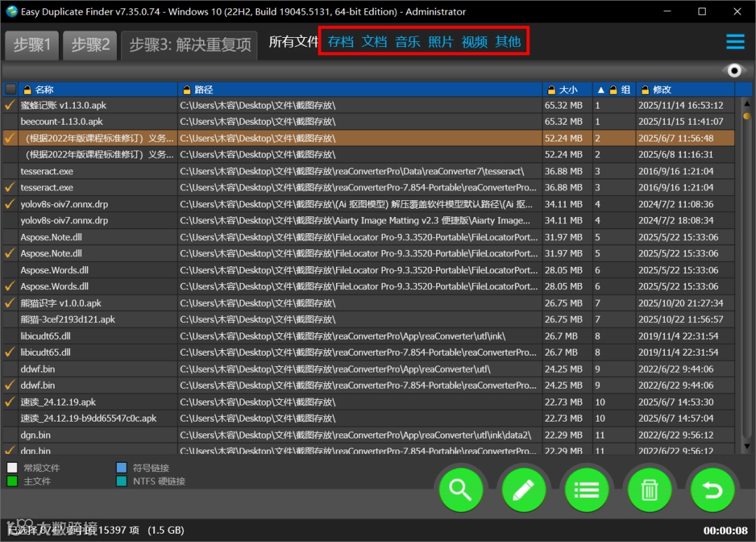
Task: Select ddwf.bin in App\reaConverter\utl path
Action: pyautogui.click(x=38, y=369)
